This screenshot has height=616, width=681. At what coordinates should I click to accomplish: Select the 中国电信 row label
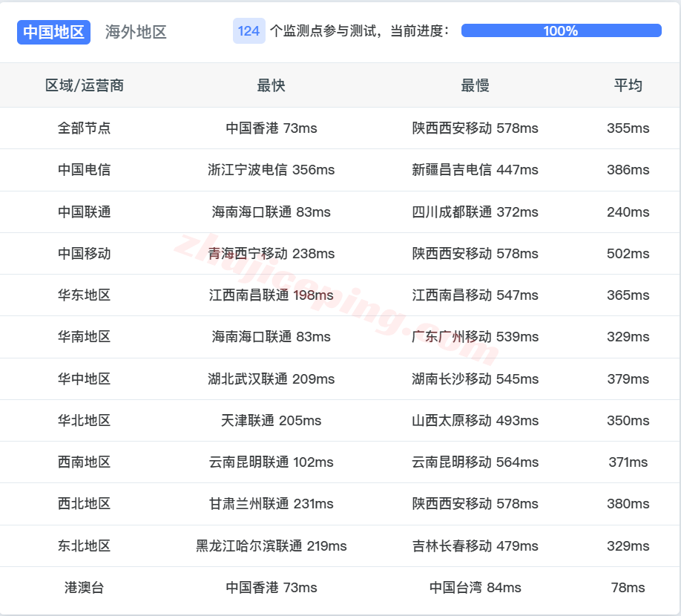(85, 170)
